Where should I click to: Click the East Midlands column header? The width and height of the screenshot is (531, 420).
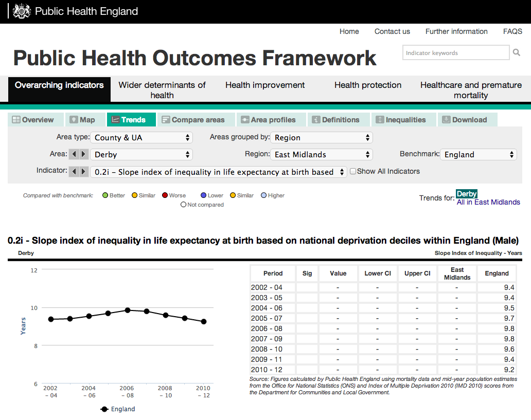coord(457,273)
